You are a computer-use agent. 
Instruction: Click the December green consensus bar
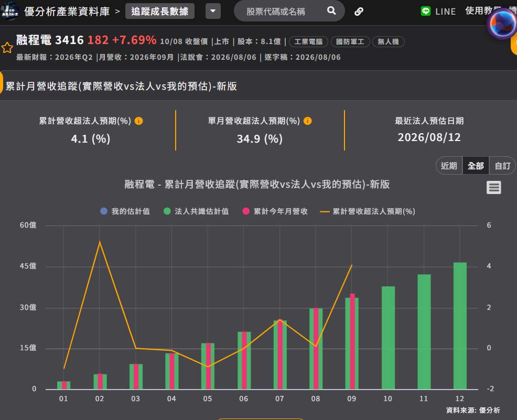pos(460,326)
